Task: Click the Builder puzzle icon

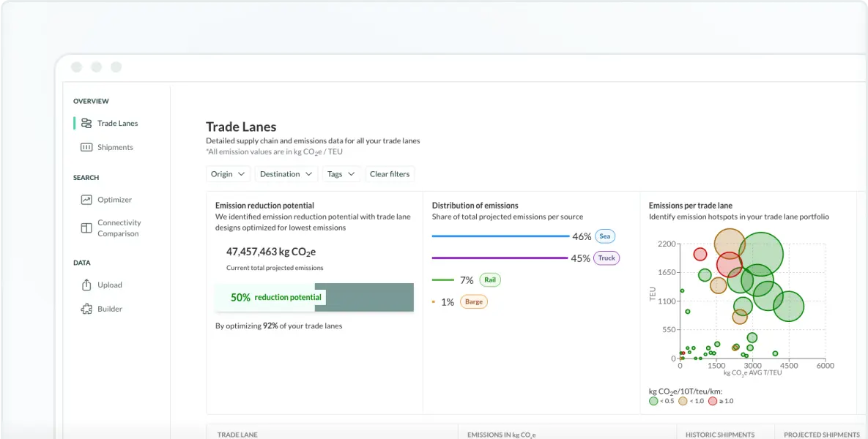Action: click(x=86, y=309)
